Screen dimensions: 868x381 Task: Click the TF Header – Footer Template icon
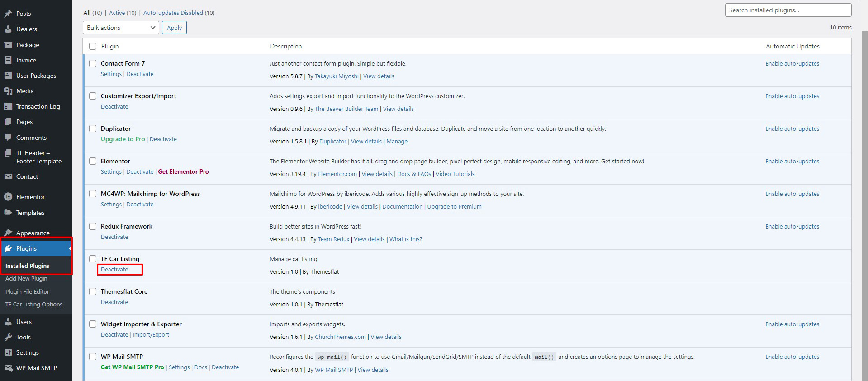pyautogui.click(x=8, y=153)
